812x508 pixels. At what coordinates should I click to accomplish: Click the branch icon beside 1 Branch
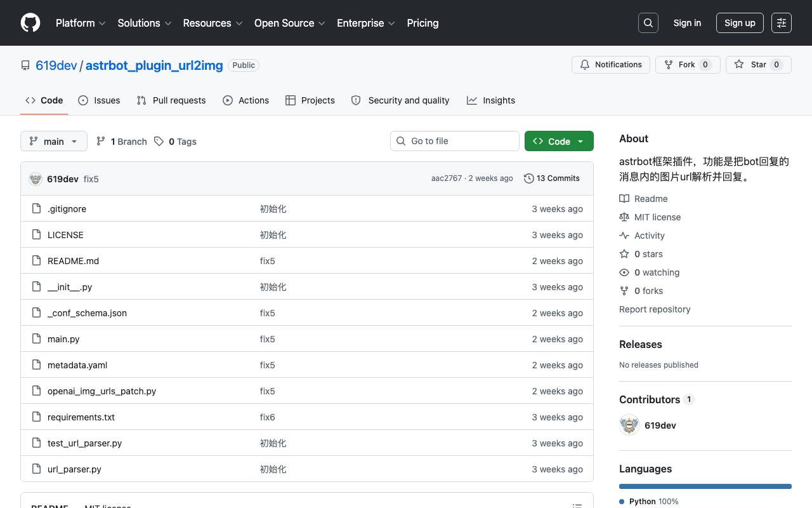coord(101,141)
